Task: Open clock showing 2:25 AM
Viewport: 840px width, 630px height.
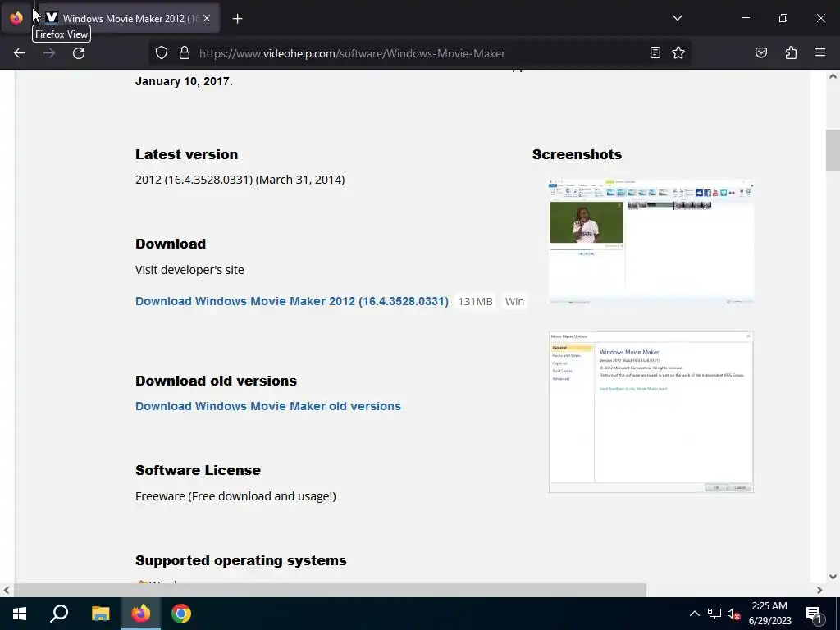Action: pyautogui.click(x=769, y=614)
